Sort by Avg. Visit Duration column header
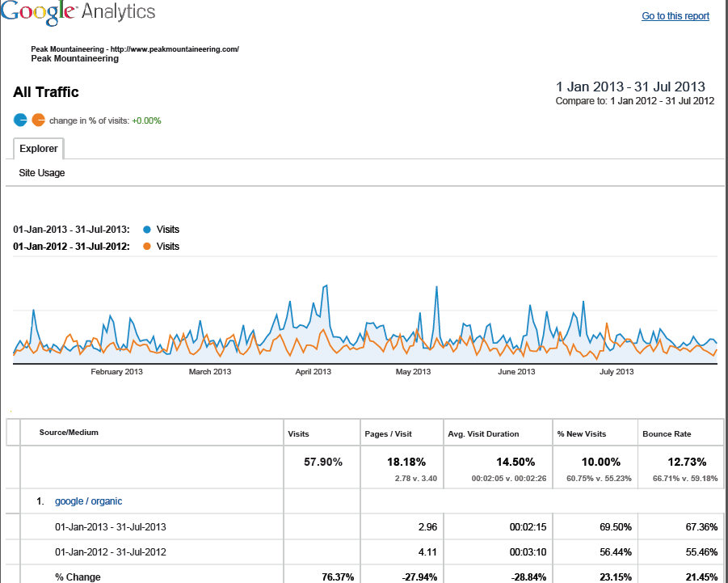 point(483,434)
